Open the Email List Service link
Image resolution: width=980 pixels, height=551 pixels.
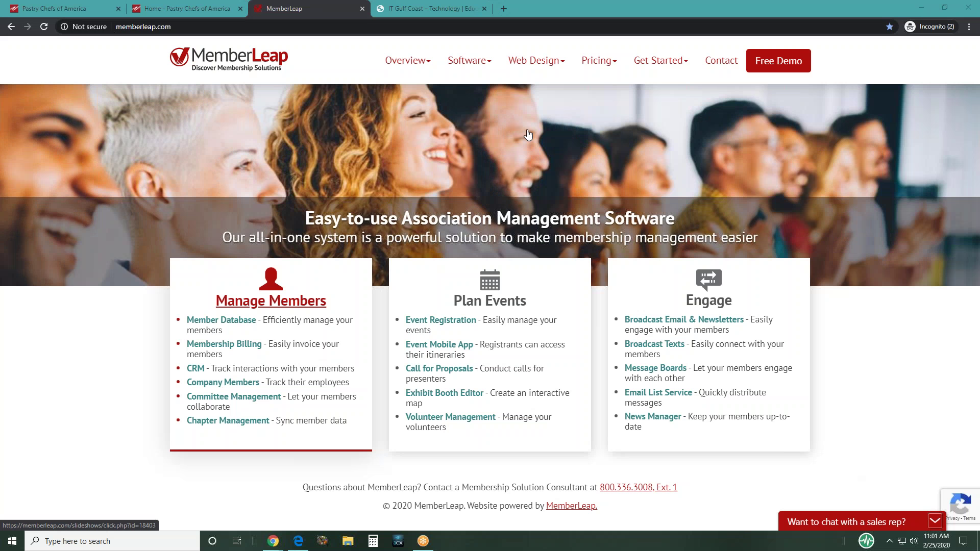point(658,392)
